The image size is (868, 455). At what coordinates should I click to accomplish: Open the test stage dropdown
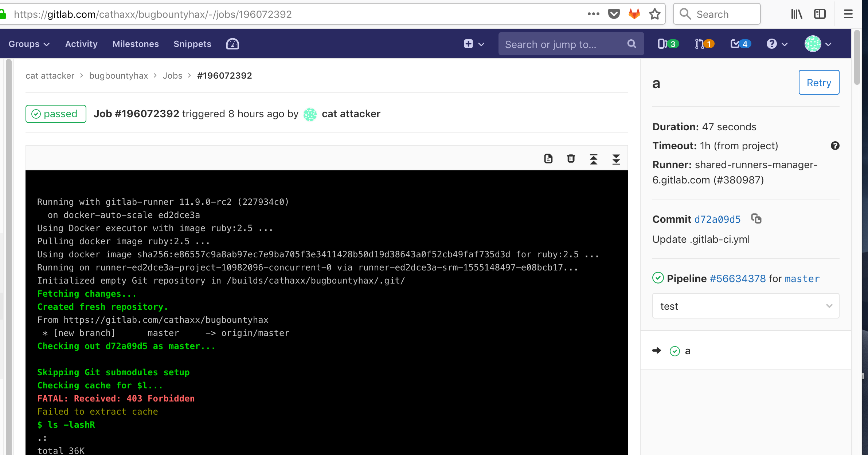745,306
